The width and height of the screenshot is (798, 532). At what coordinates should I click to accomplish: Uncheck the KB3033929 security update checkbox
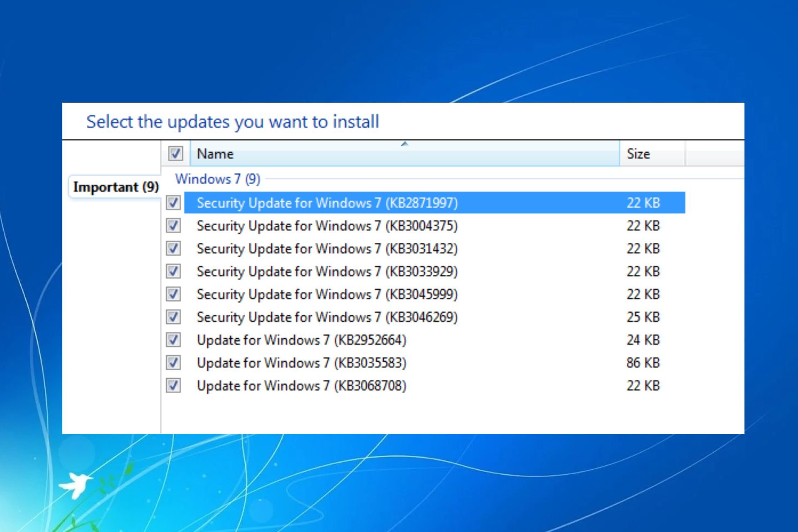tap(173, 271)
